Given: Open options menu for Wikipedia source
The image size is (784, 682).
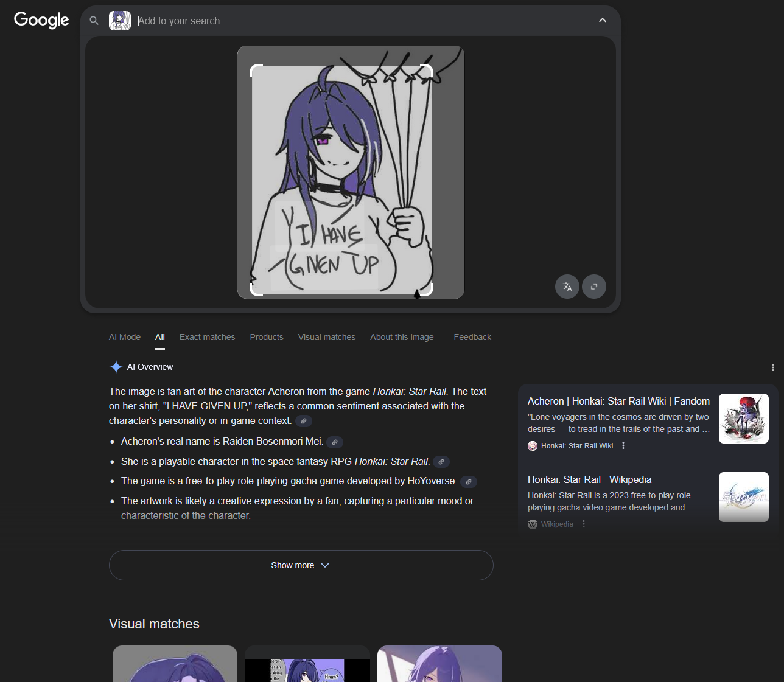Looking at the screenshot, I should point(584,524).
